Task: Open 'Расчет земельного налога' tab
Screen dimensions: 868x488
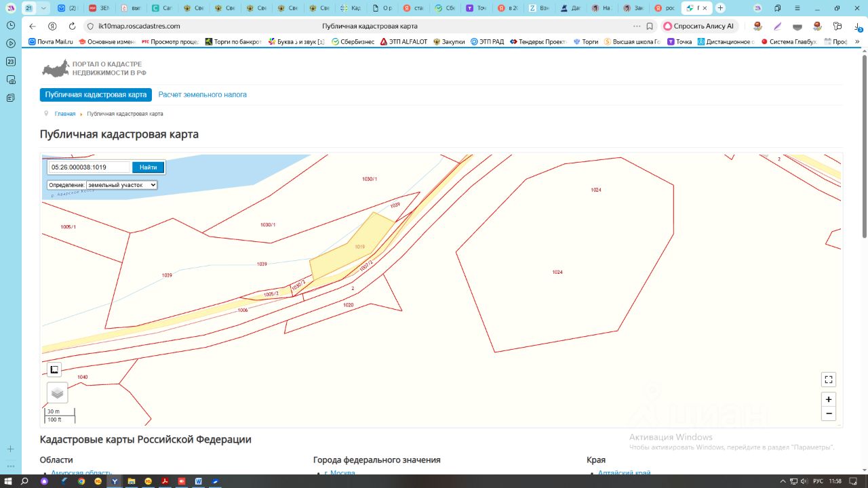Action: 203,95
